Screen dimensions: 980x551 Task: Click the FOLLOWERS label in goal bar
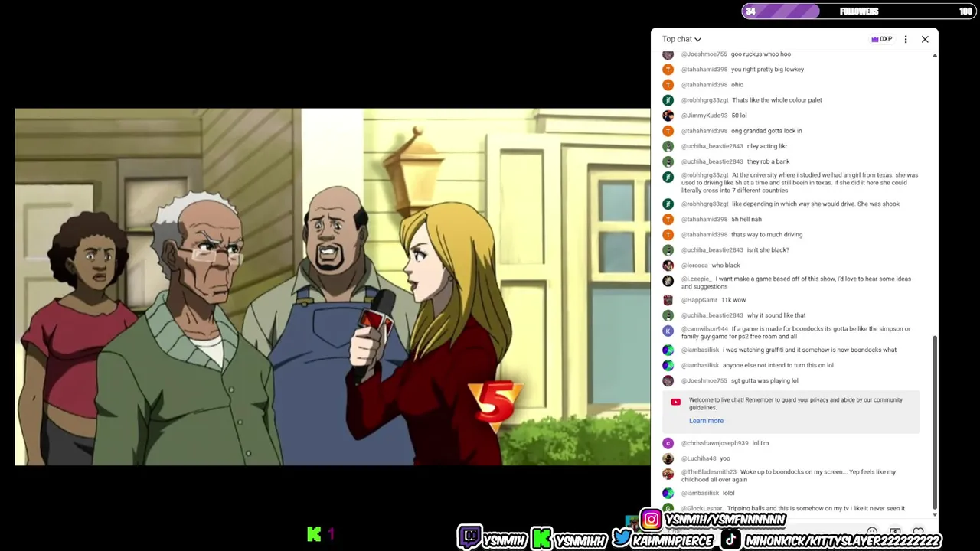point(859,11)
